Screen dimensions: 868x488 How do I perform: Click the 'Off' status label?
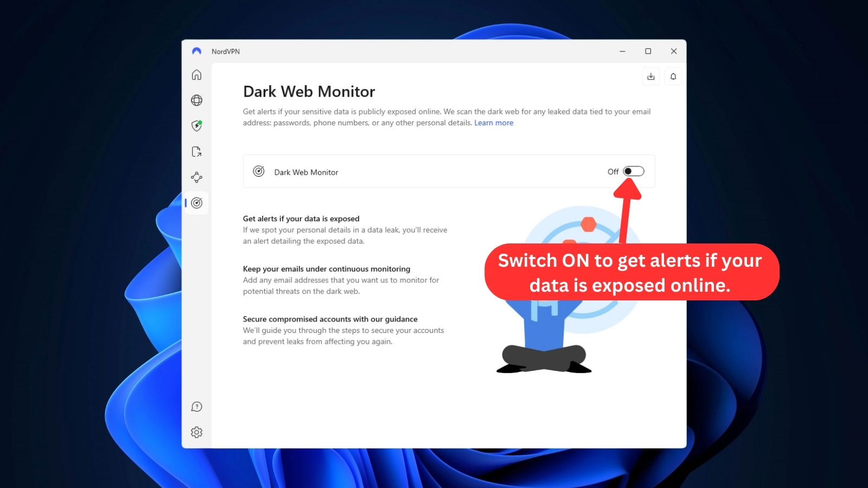613,172
